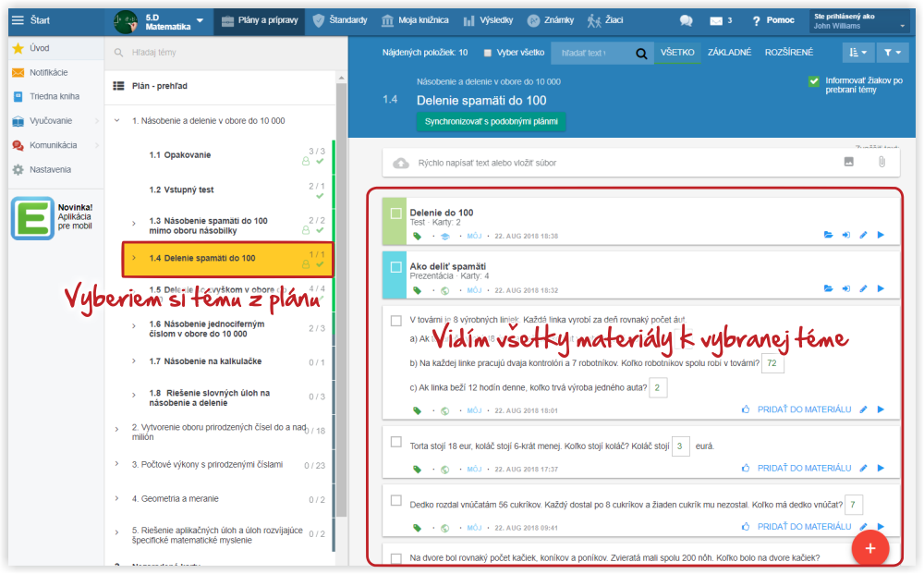Select the Ako deliť spamäti card checkbox
924x574 pixels.
coord(396,267)
